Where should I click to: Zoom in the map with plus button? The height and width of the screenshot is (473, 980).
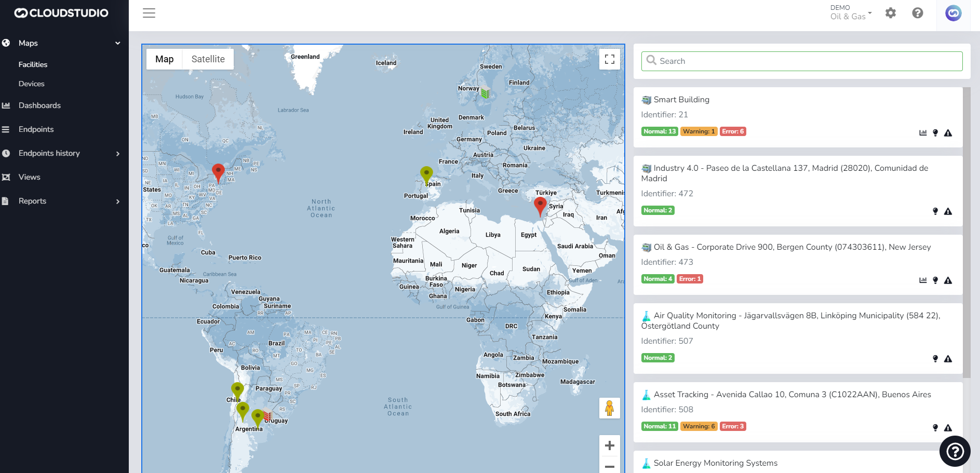pos(610,445)
